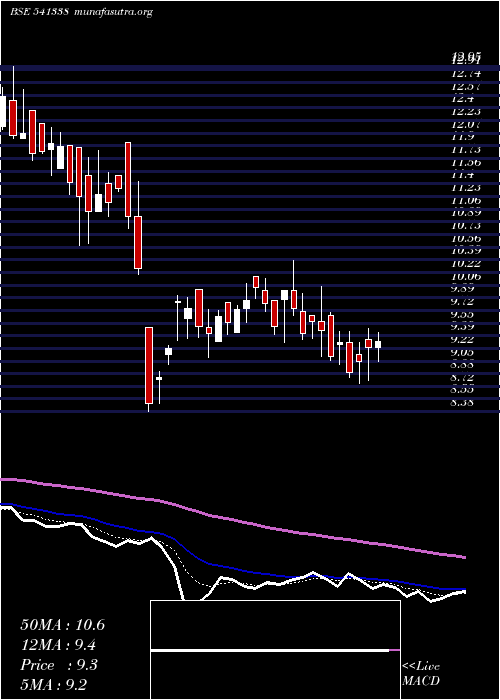
Task: Select the 11.23 price axis label
Action: pyautogui.click(x=467, y=188)
